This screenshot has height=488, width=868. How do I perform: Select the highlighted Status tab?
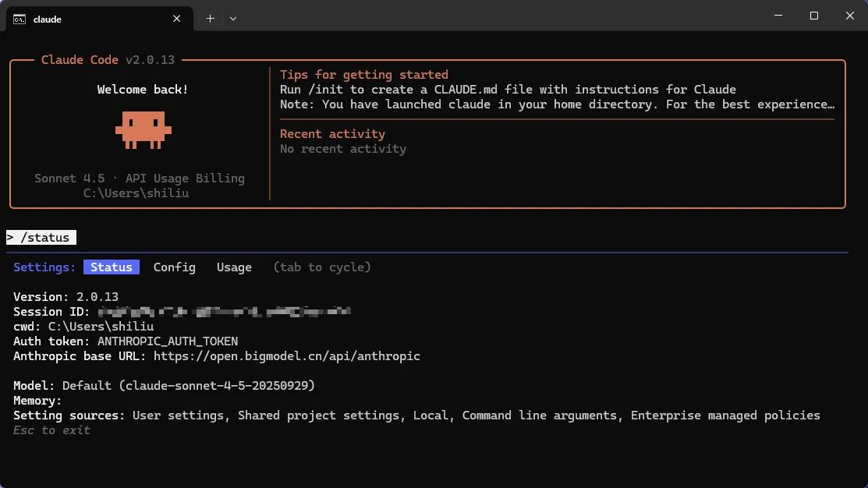pos(112,267)
